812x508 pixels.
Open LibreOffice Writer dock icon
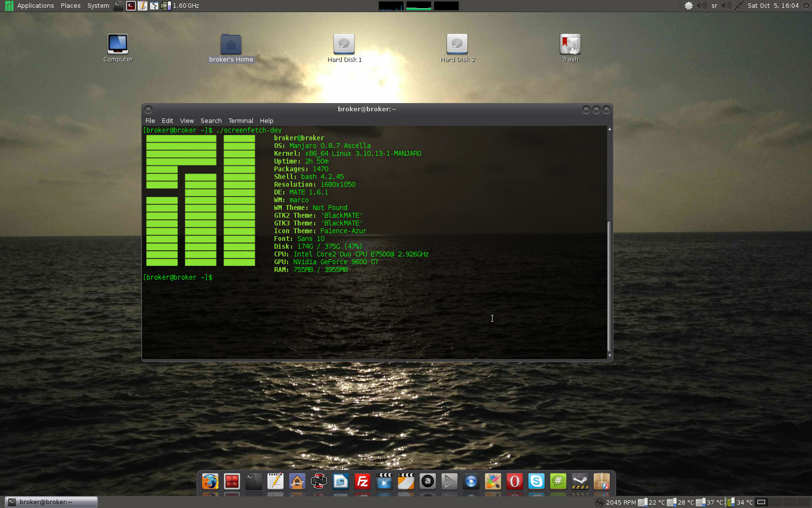(341, 481)
